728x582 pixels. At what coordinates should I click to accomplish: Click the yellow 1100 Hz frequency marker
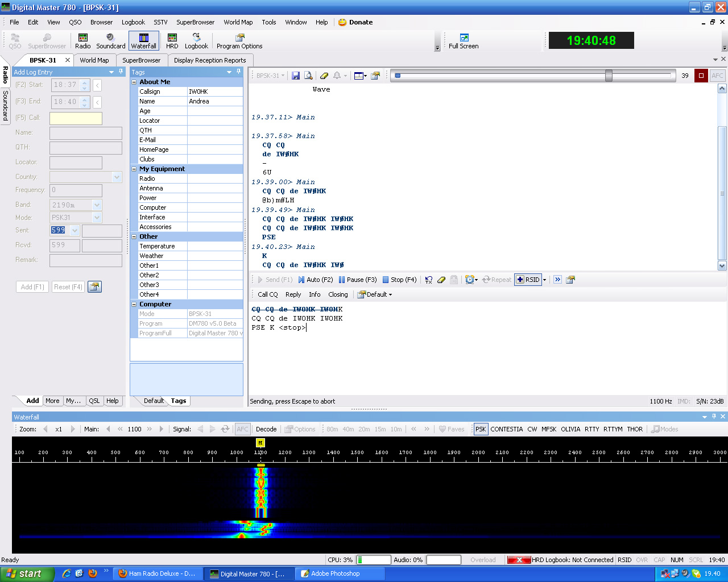pos(260,443)
